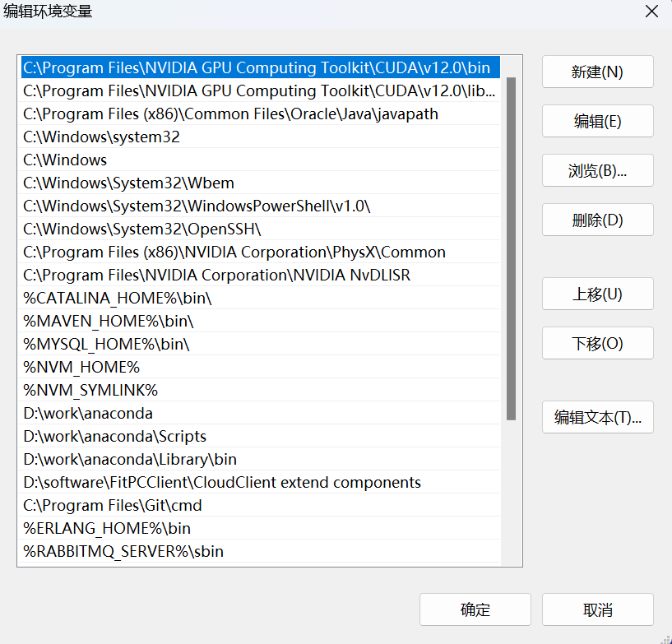Open the 浏览(B)... folder browser
The image size is (672, 644).
tap(597, 170)
